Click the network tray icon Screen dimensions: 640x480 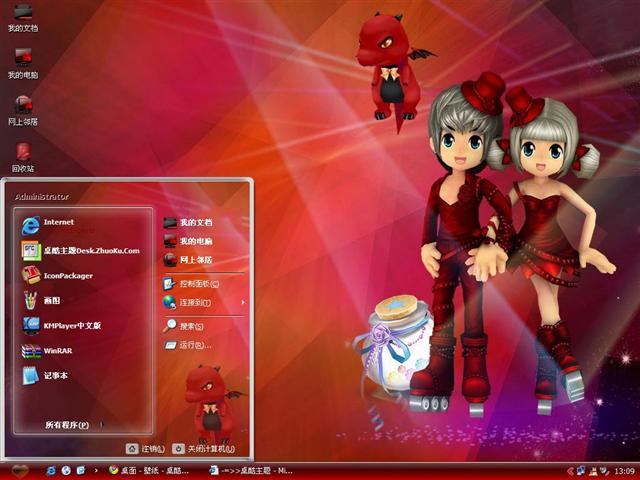581,471
